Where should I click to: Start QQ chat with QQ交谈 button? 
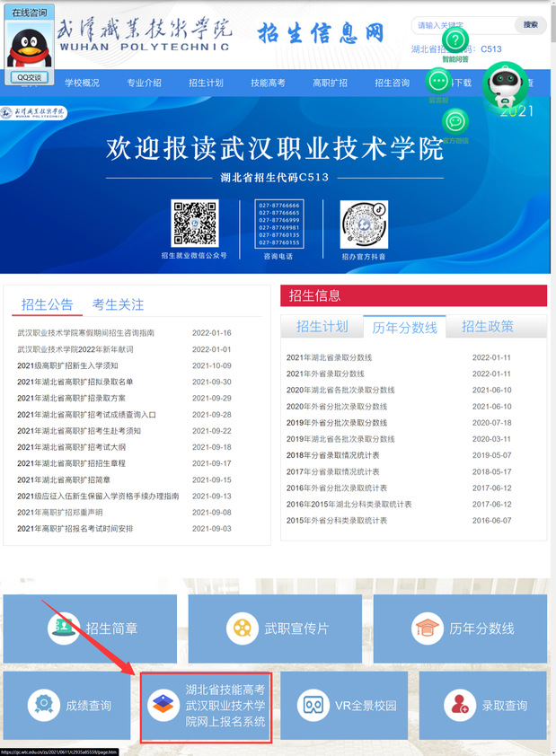pos(30,77)
